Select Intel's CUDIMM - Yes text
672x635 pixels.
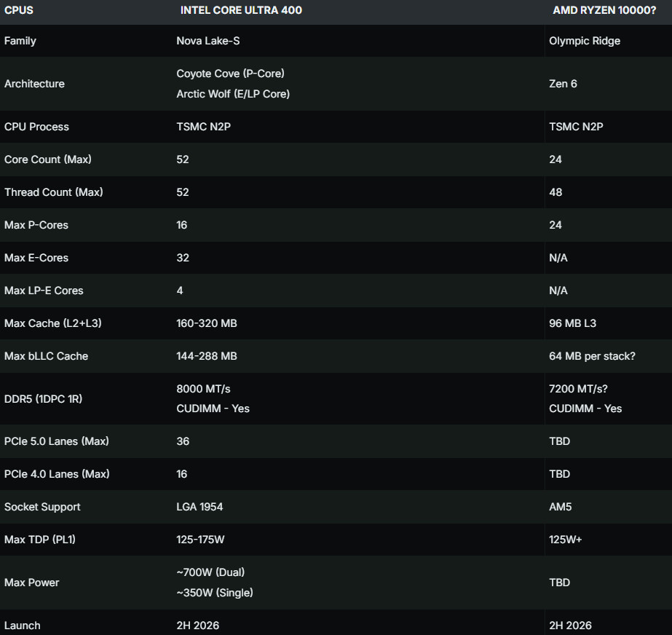(x=213, y=409)
